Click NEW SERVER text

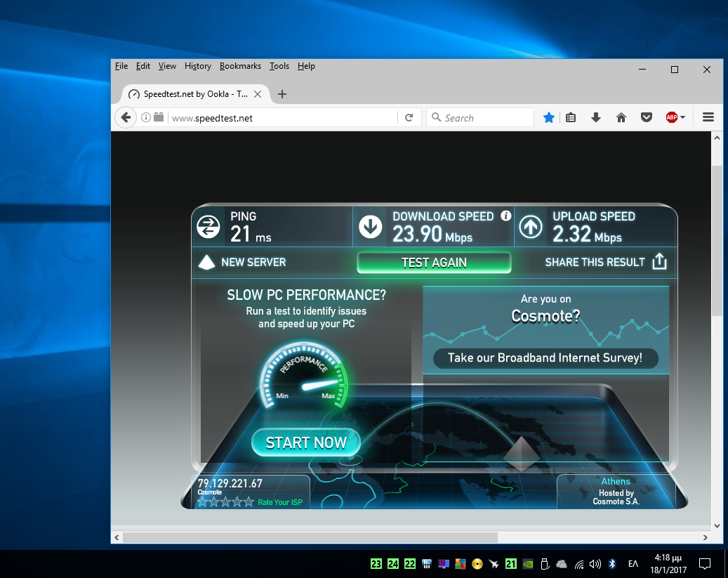tap(253, 262)
